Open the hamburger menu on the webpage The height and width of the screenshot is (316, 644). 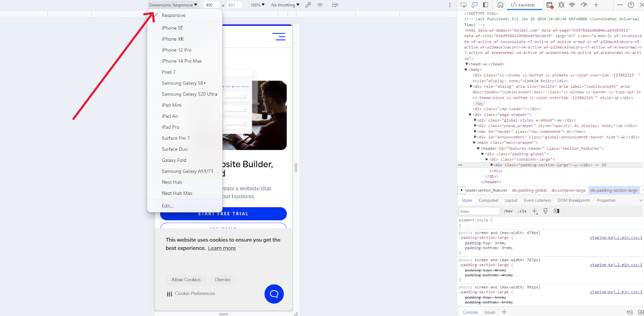point(279,37)
